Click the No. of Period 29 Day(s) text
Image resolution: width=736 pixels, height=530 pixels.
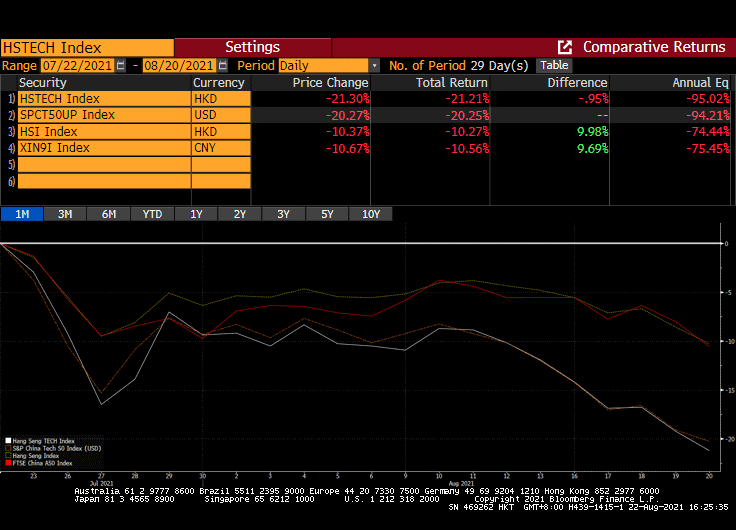459,66
